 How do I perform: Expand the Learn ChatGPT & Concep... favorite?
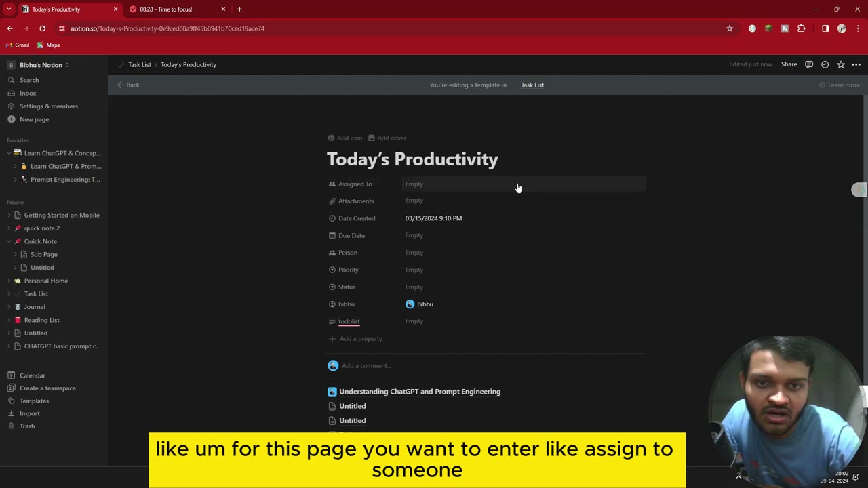(9, 153)
